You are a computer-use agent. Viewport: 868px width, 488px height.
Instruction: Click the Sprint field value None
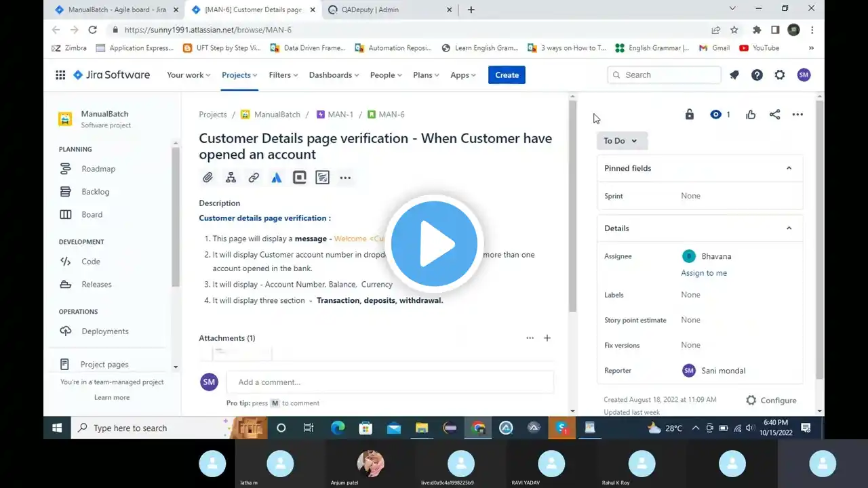point(691,196)
